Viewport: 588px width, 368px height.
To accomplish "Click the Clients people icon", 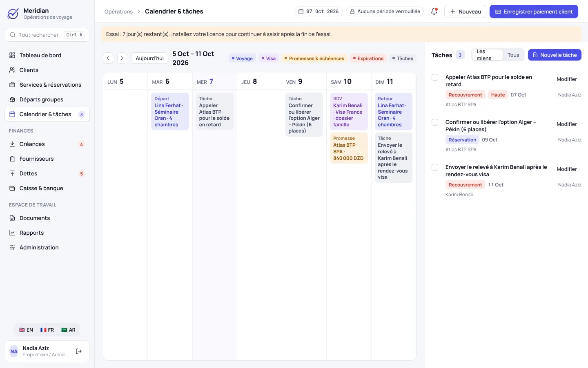I will click(12, 70).
